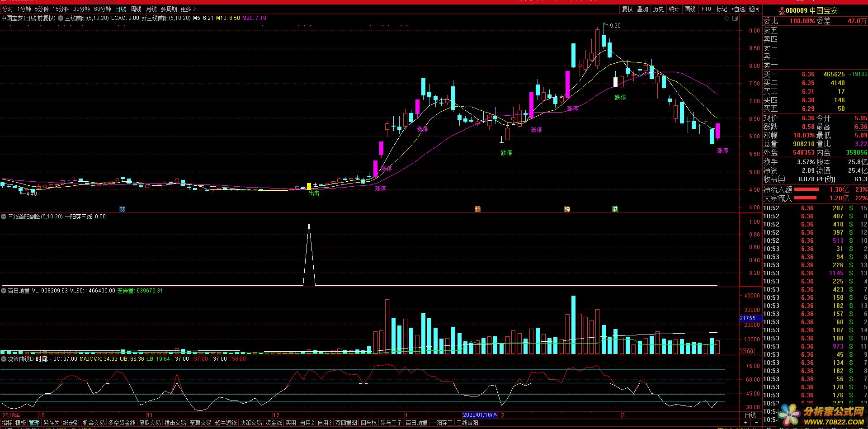Image resolution: width=868 pixels, height=429 pixels.
Task: Expand the 更多 period options
Action: 188,9
